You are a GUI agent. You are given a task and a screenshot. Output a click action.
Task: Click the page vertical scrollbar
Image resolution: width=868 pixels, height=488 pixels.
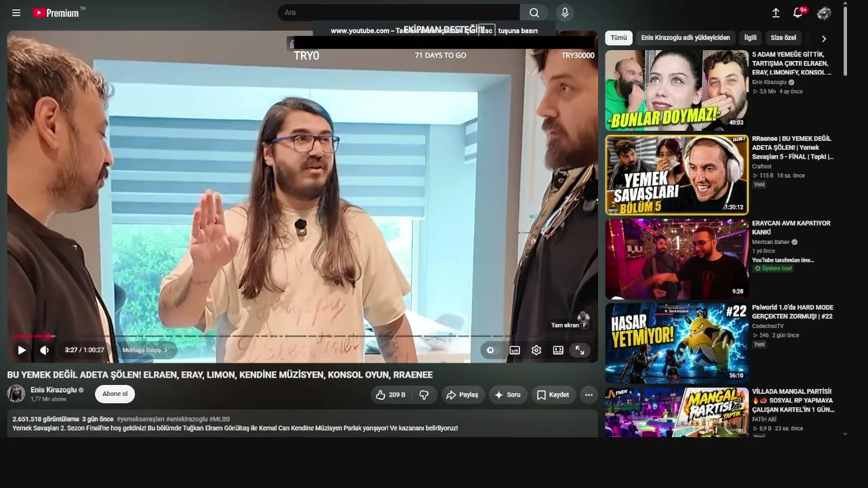coord(845,42)
